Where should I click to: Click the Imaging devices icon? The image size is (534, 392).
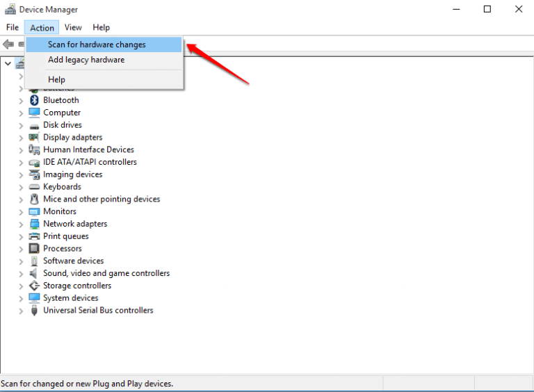point(34,174)
